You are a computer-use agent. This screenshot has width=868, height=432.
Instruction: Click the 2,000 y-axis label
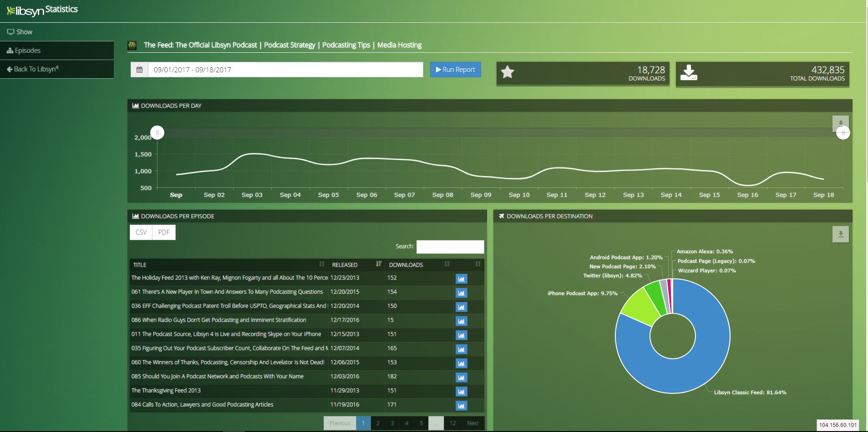coord(143,137)
